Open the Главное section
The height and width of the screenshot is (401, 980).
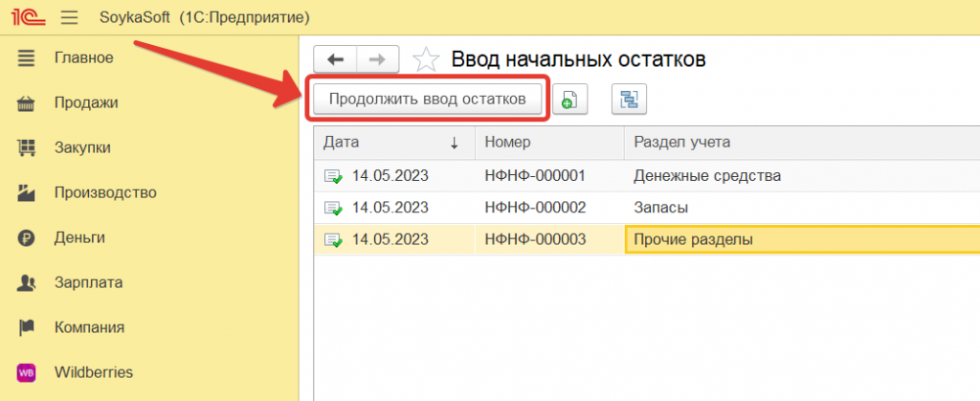point(83,57)
